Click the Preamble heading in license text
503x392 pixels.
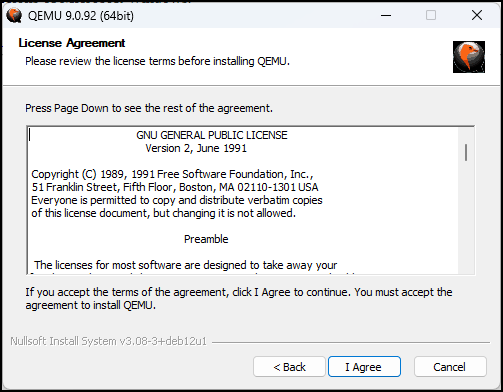tap(206, 239)
